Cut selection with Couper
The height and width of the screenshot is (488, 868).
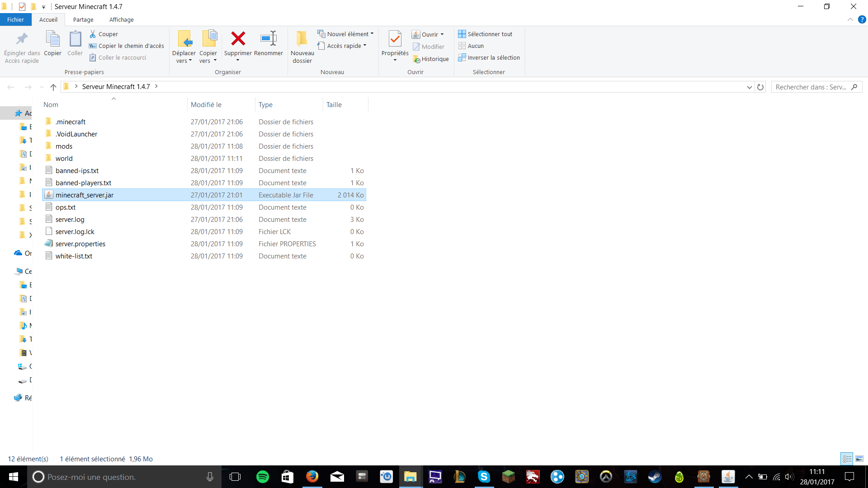point(104,34)
